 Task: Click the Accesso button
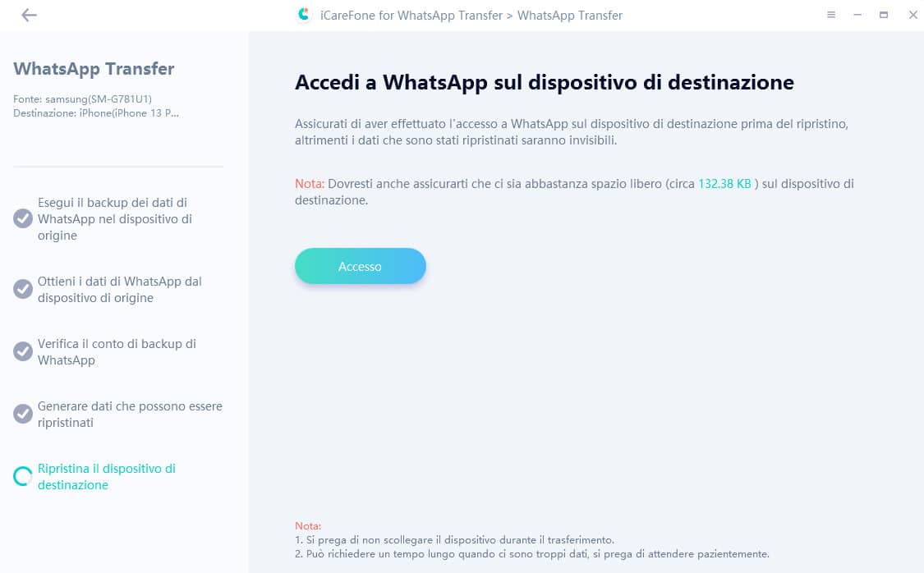360,266
